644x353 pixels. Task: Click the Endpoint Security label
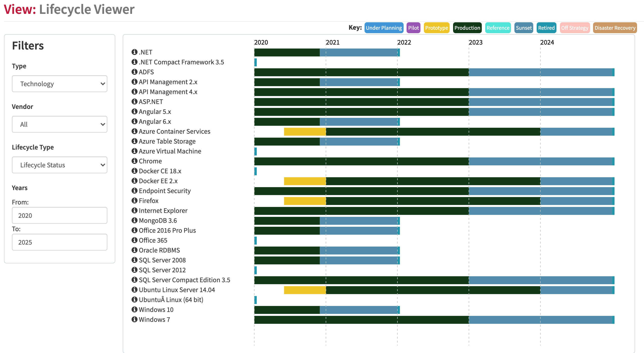tap(165, 191)
